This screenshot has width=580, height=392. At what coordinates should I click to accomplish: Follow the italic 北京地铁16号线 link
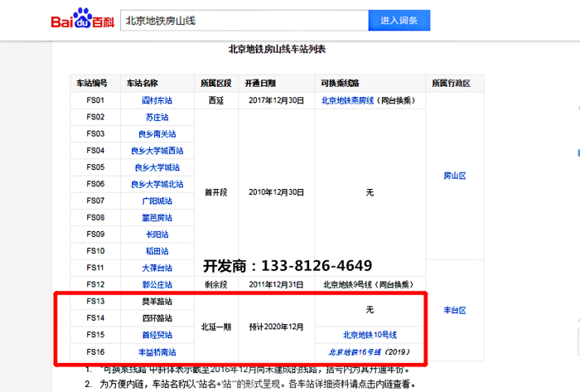(355, 352)
